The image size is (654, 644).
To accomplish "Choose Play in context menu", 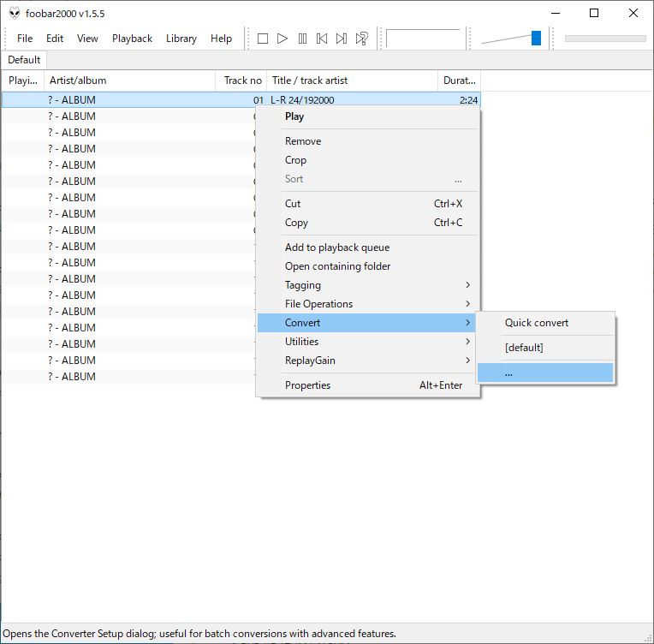I will pos(368,116).
